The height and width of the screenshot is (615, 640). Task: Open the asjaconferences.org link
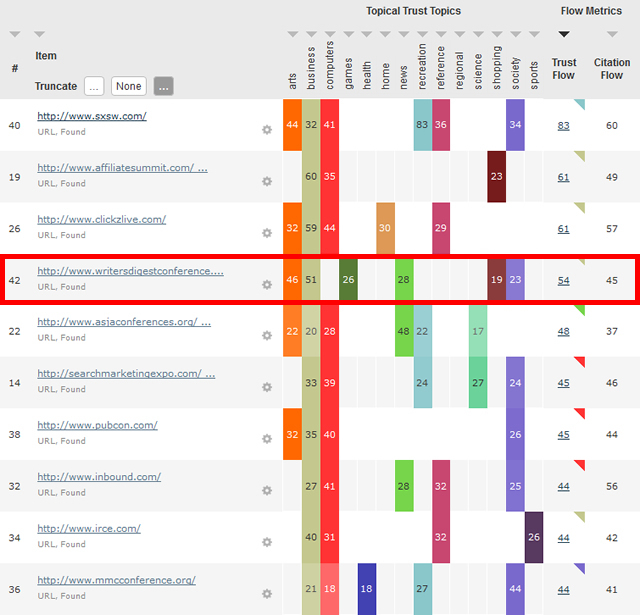pos(124,322)
